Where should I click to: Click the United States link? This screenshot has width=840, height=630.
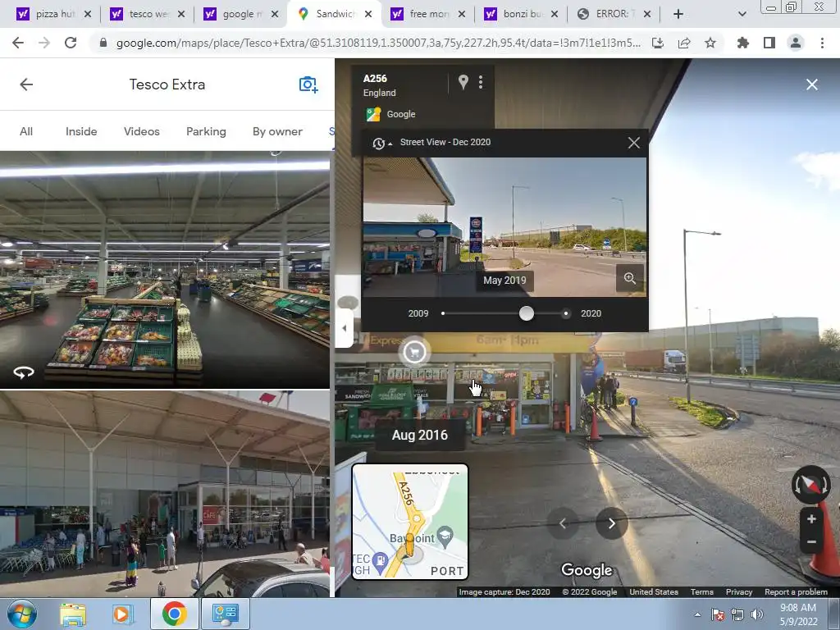click(x=654, y=592)
